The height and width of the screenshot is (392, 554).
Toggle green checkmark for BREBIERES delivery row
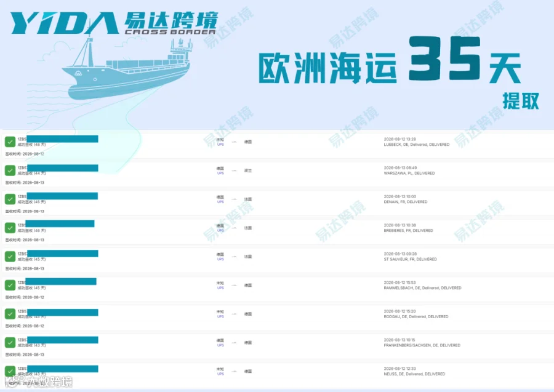(10, 228)
